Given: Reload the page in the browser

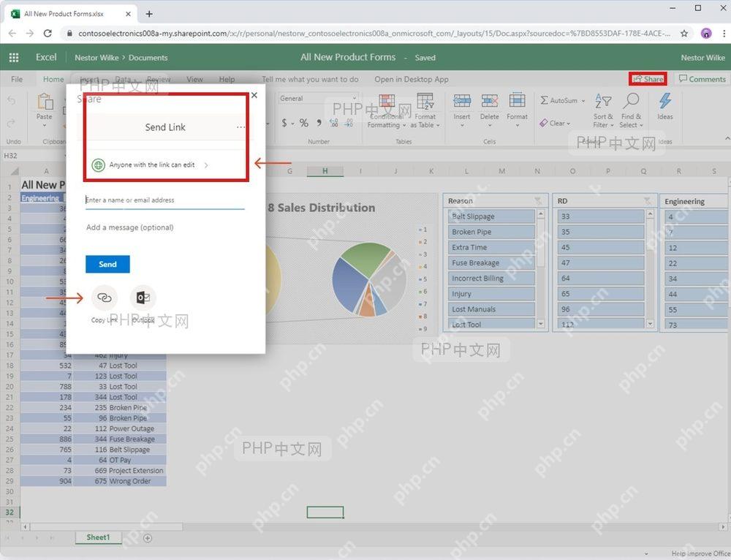Looking at the screenshot, I should click(x=48, y=33).
